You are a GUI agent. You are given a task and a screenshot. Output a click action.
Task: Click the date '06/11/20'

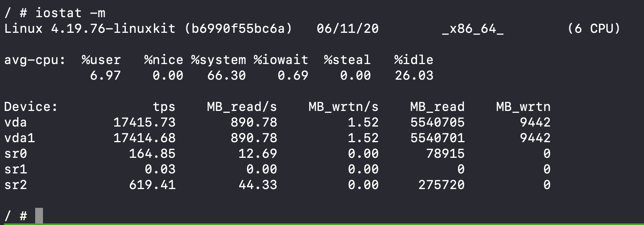click(347, 29)
